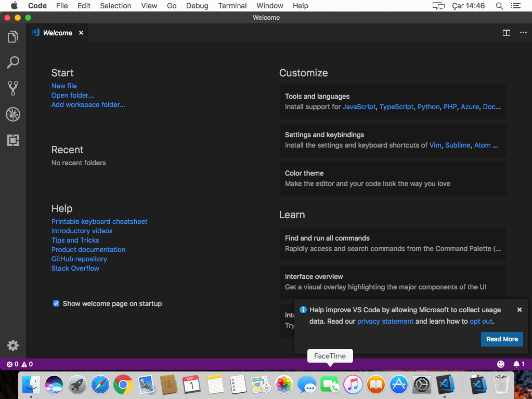Viewport: 532px width, 399px height.
Task: Open the opt out link
Action: click(481, 321)
